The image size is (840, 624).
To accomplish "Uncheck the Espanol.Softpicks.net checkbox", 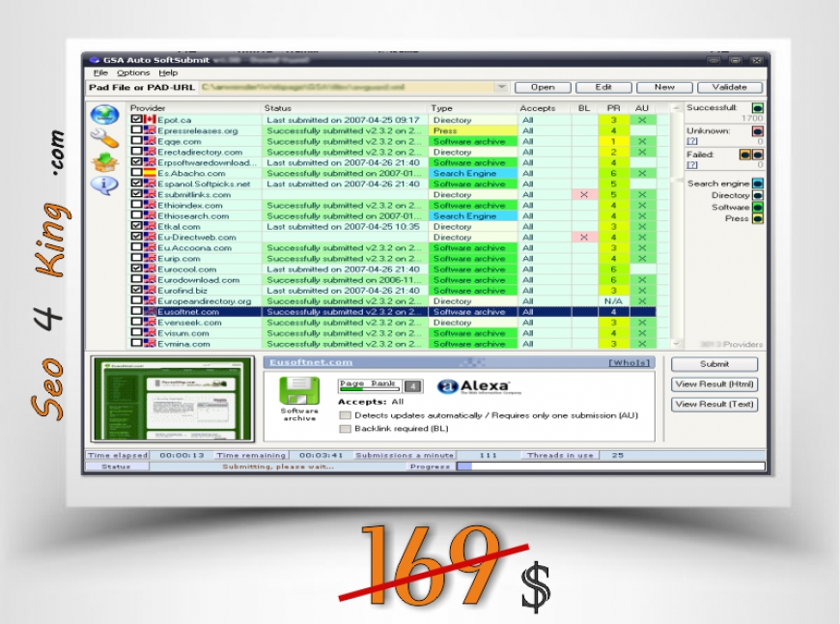I will pos(136,184).
